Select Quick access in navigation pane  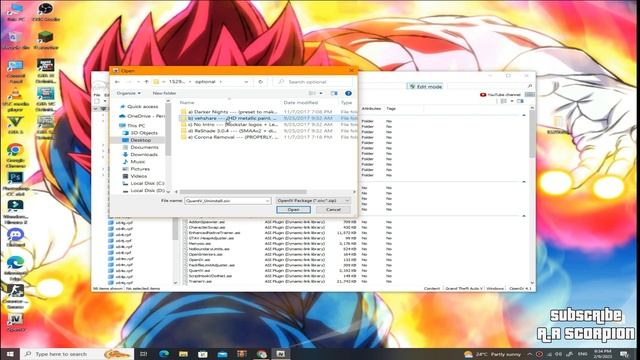(142, 107)
